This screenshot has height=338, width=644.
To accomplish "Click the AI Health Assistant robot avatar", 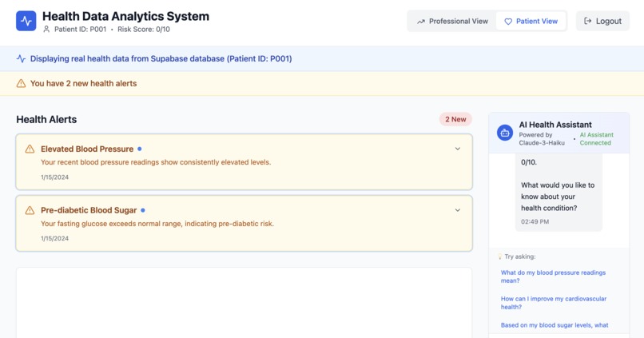I will (505, 133).
